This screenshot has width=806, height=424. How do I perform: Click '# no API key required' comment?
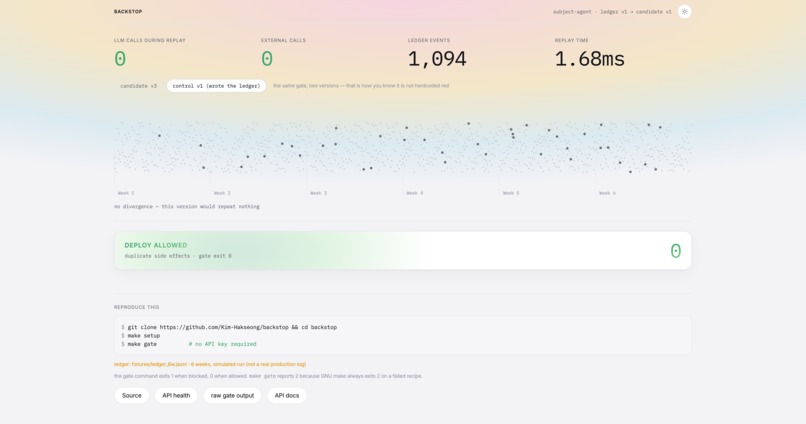point(223,344)
